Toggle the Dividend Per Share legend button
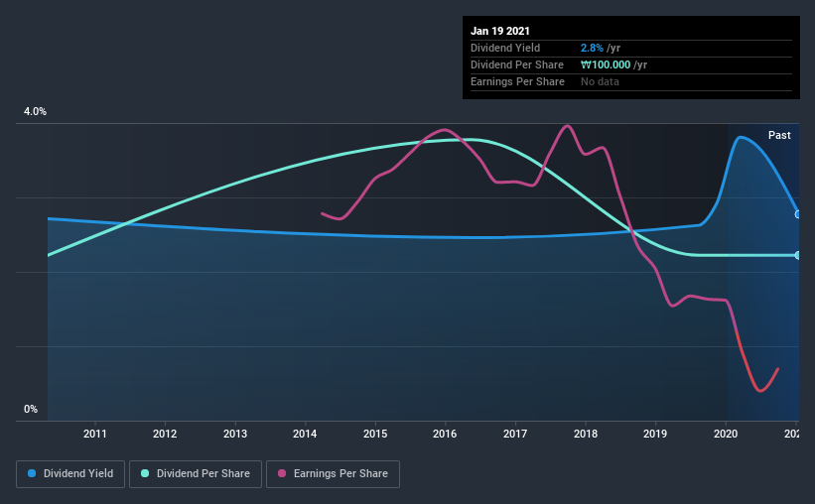This screenshot has height=504, width=815. [x=196, y=474]
